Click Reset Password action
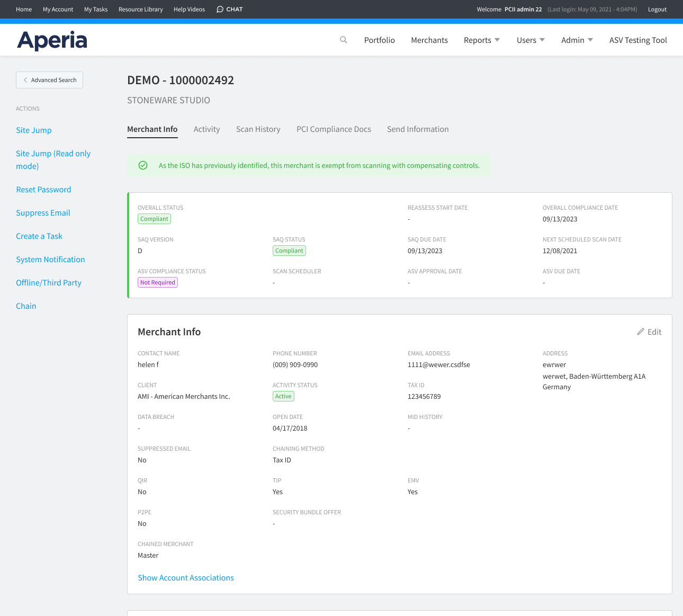The image size is (683, 616). 43,190
